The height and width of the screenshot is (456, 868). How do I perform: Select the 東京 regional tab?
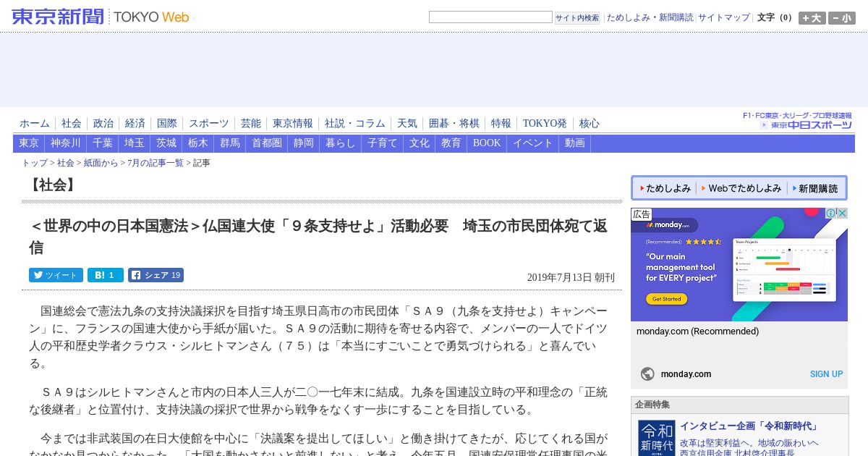pyautogui.click(x=29, y=143)
